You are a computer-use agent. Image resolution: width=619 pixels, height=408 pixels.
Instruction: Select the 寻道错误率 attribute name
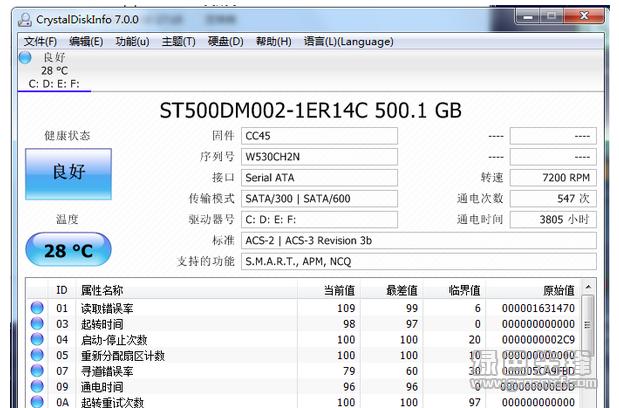pyautogui.click(x=107, y=371)
